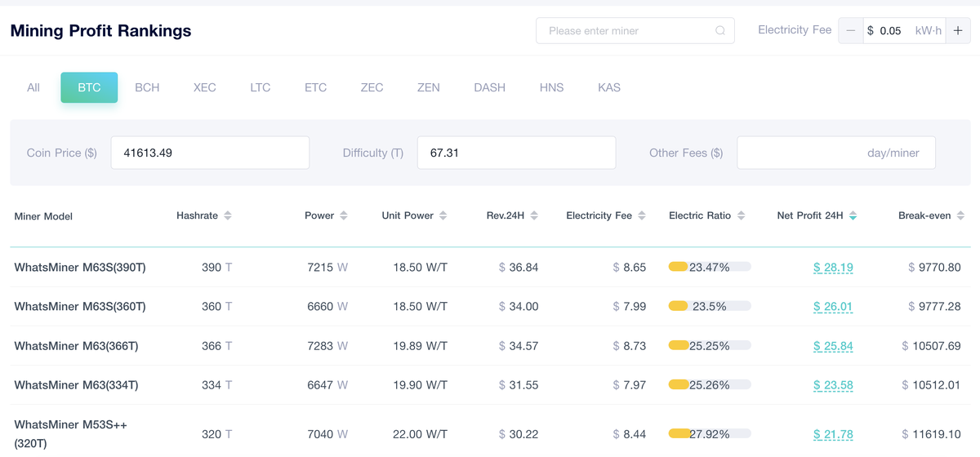Viewport: 980px width, 457px height.
Task: Click the 366 T hashrate value
Action: (x=217, y=346)
